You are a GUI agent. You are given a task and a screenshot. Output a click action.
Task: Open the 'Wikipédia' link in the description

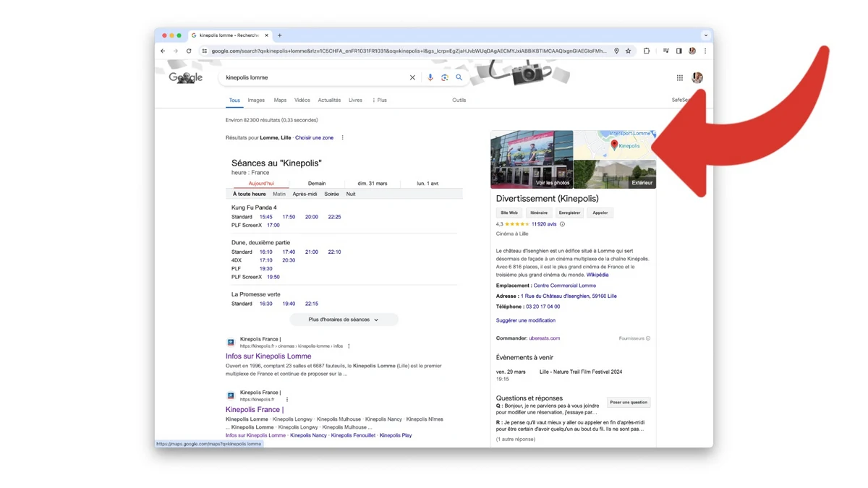597,275
